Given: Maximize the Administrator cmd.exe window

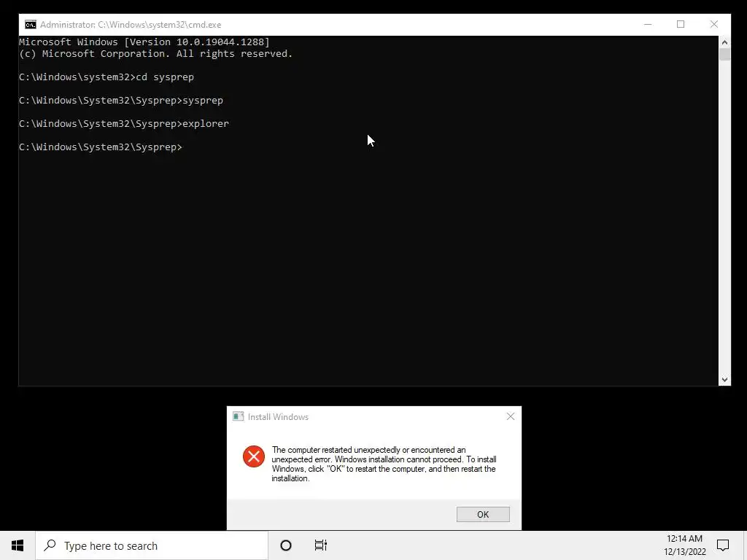Looking at the screenshot, I should click(681, 24).
